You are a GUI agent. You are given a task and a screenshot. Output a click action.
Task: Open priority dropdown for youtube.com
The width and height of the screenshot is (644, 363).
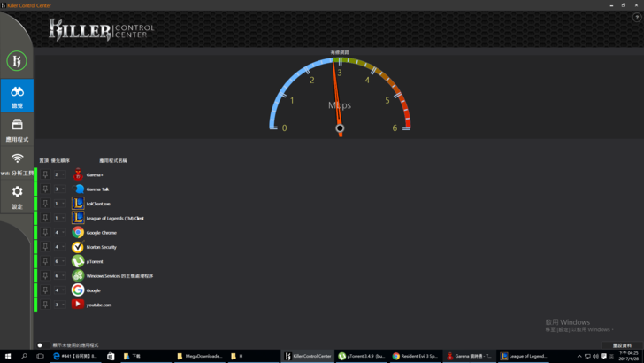click(x=59, y=305)
